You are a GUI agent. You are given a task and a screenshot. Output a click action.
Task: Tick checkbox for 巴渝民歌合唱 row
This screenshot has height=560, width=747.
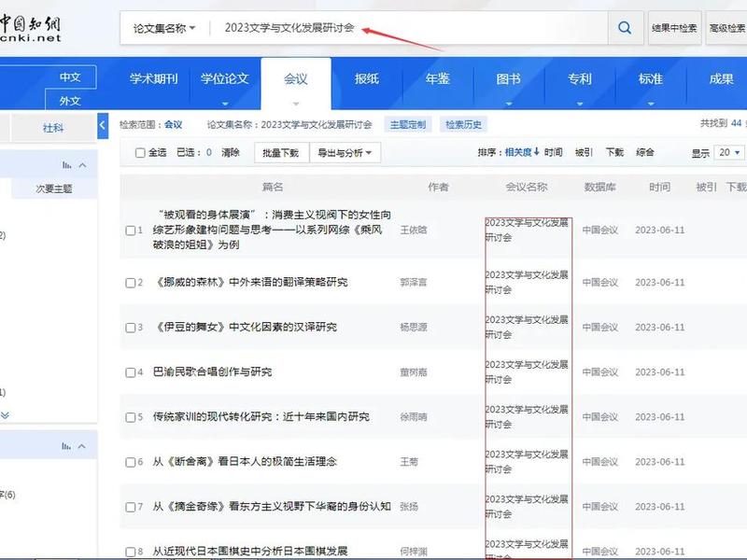pos(130,372)
